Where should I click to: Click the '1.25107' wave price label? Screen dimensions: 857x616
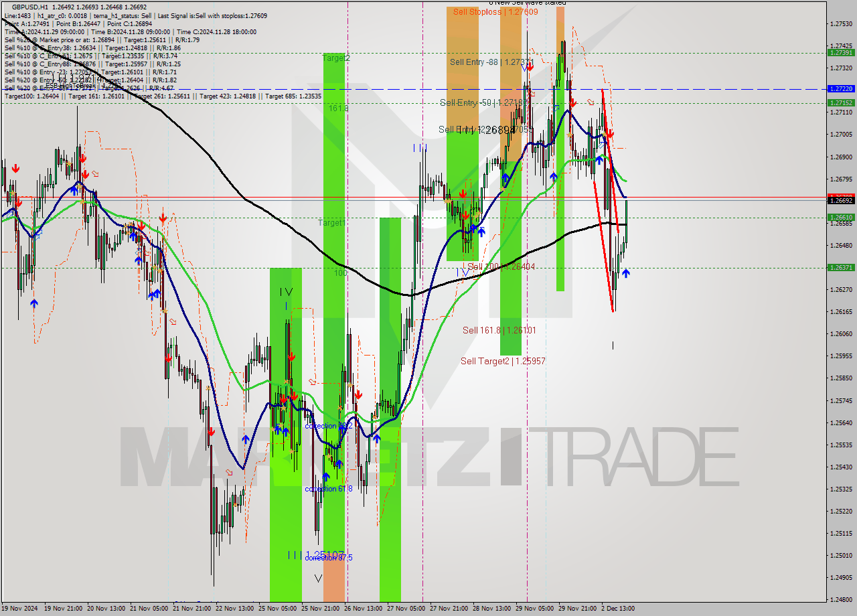[323, 555]
